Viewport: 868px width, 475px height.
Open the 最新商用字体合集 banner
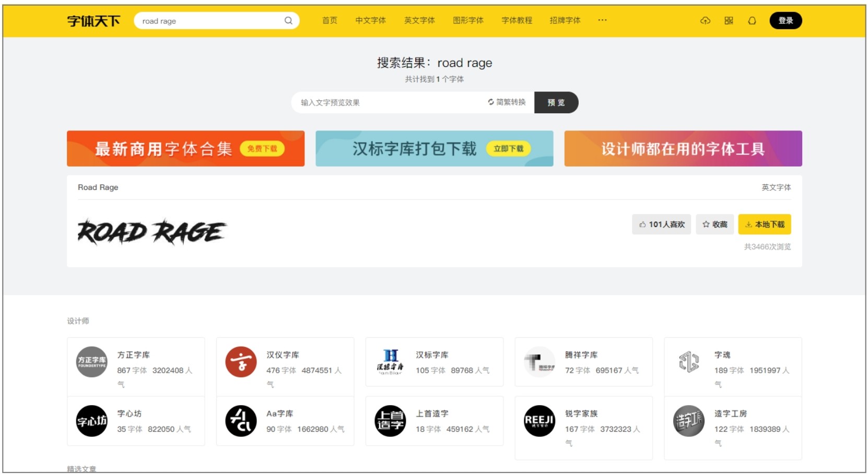(185, 149)
